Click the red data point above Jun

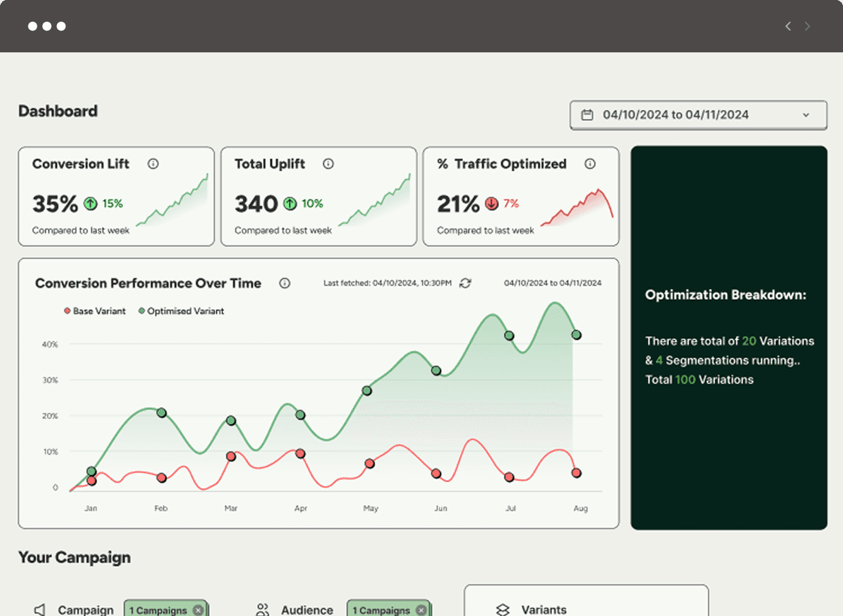click(436, 474)
